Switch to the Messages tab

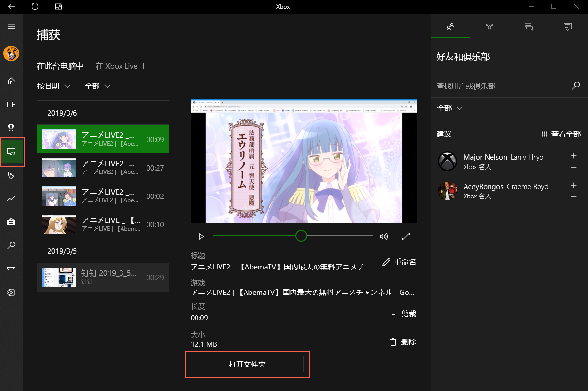[529, 27]
